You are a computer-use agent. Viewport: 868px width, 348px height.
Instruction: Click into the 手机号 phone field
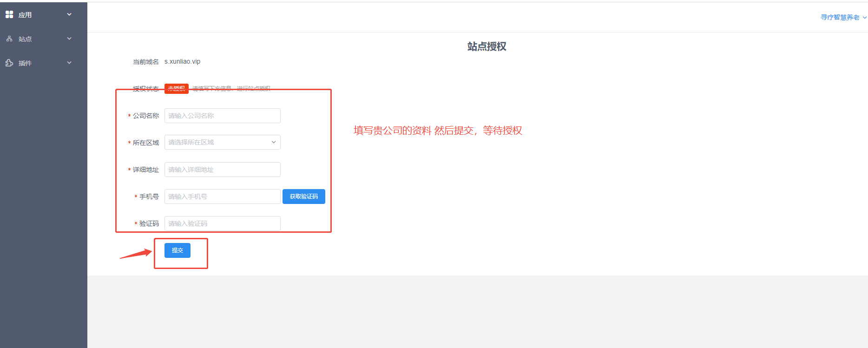coord(222,197)
